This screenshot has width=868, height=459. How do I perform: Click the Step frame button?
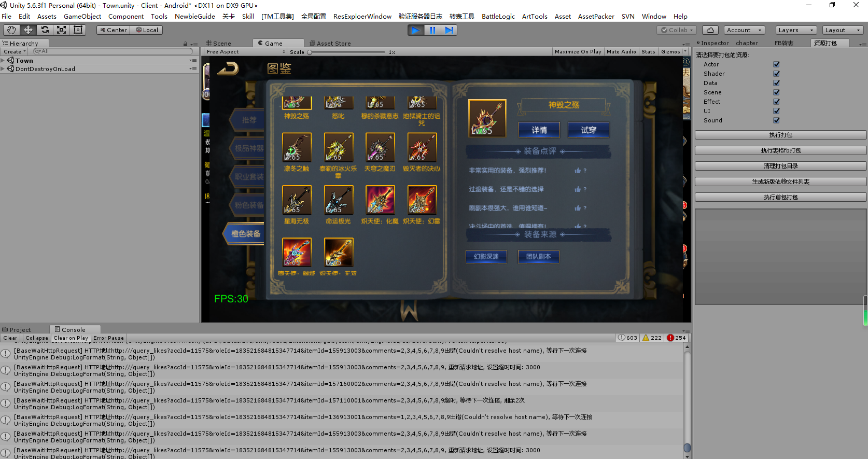[x=449, y=30]
